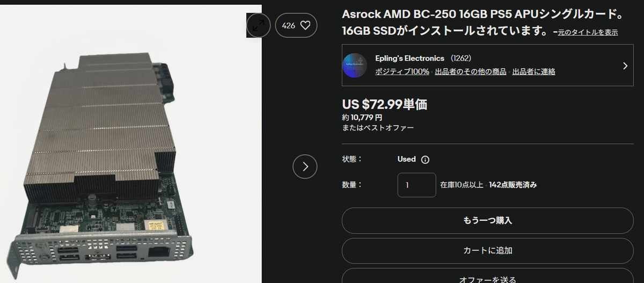Click the BC-250 card product photo

(x=107, y=156)
